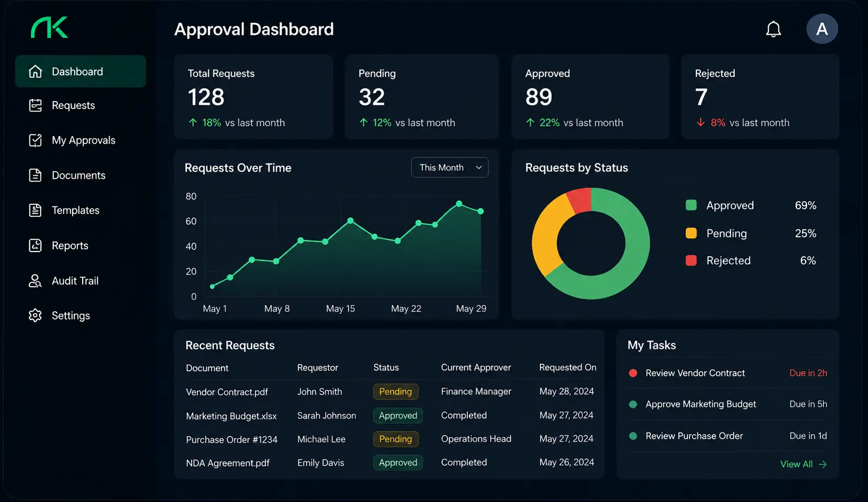Click the Requested On column header
Viewport: 868px width, 502px height.
click(568, 367)
